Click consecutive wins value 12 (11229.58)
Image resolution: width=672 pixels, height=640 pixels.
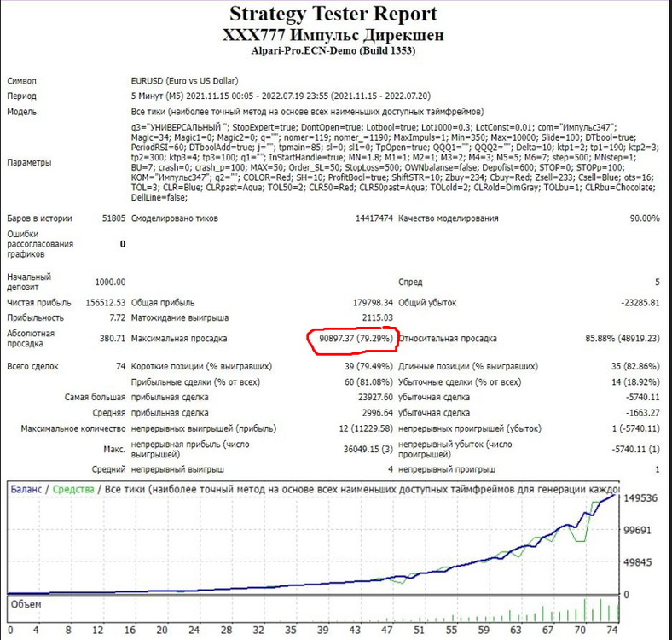coord(366,428)
